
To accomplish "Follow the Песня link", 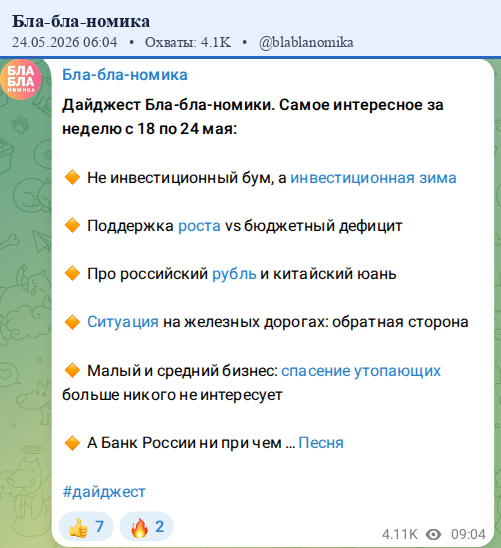I will [321, 443].
